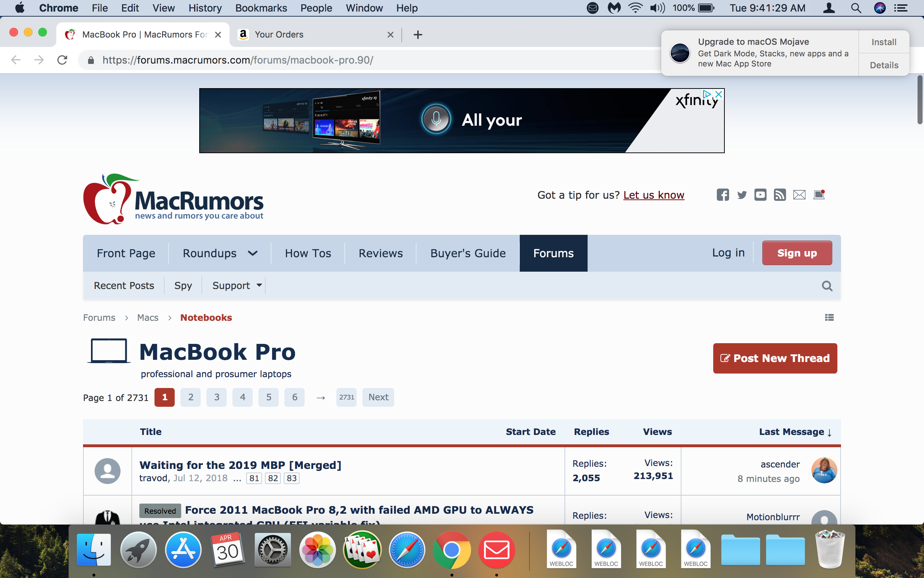The width and height of the screenshot is (924, 578).
Task: Click the Chrome forward arrow
Action: coord(39,60)
